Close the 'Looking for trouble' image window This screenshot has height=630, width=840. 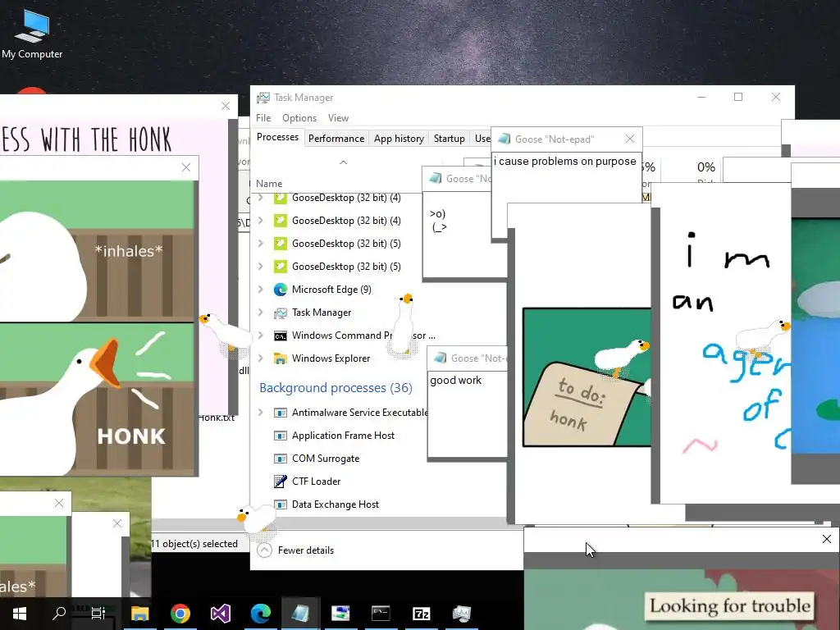pyautogui.click(x=827, y=539)
